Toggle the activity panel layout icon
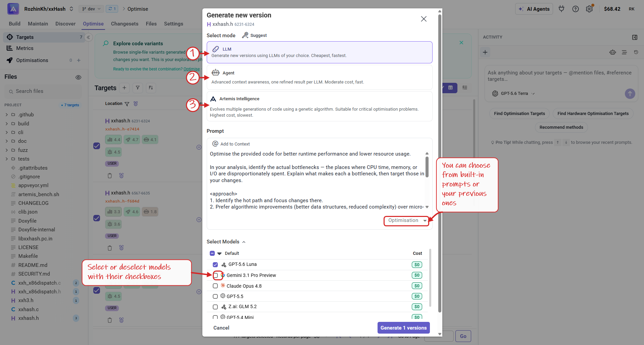 tap(635, 37)
